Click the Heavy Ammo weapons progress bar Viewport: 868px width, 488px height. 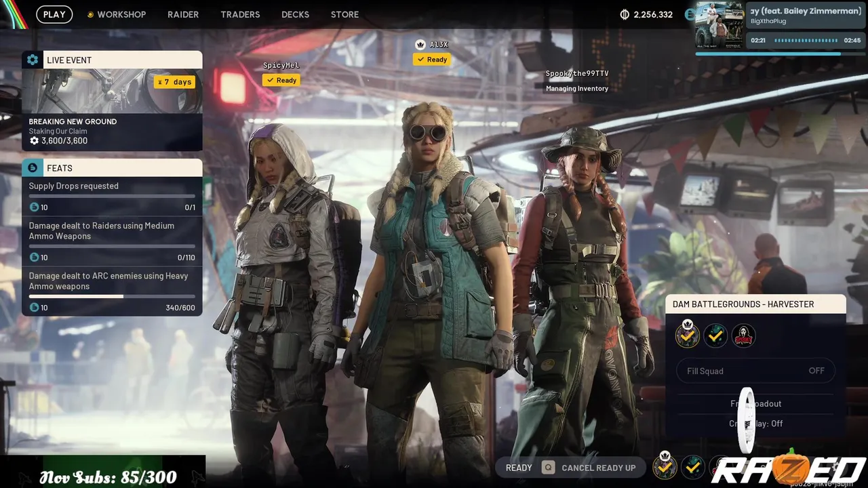(x=112, y=296)
